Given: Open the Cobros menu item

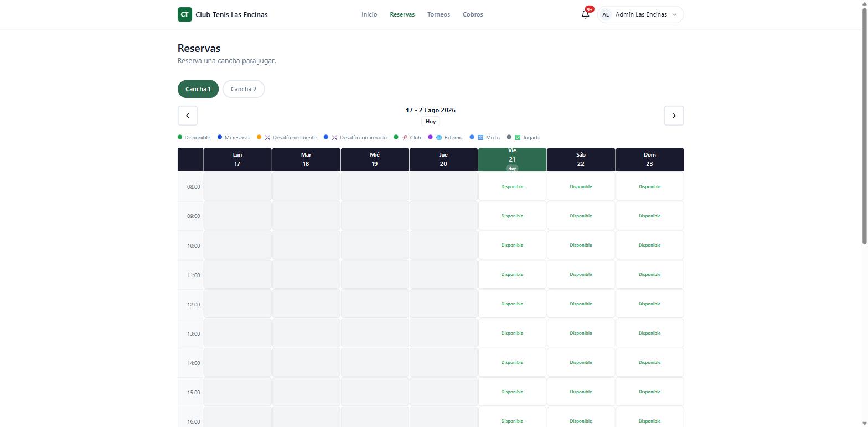Looking at the screenshot, I should pos(473,14).
